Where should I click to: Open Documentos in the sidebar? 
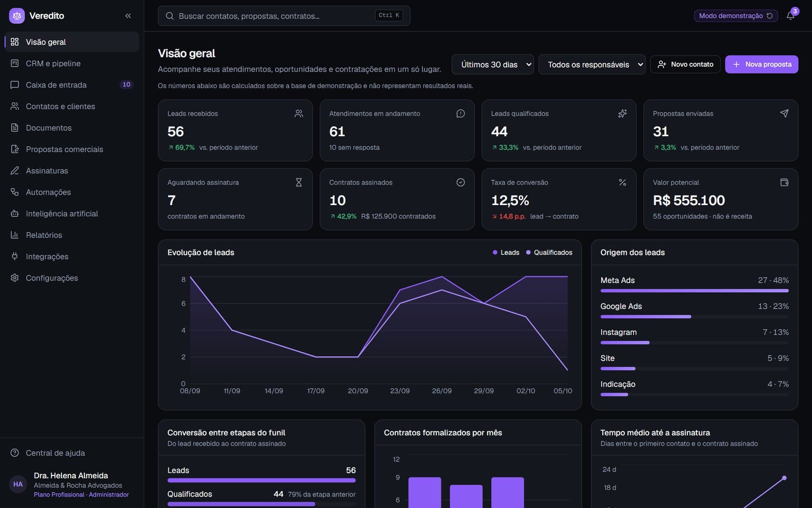(72, 128)
